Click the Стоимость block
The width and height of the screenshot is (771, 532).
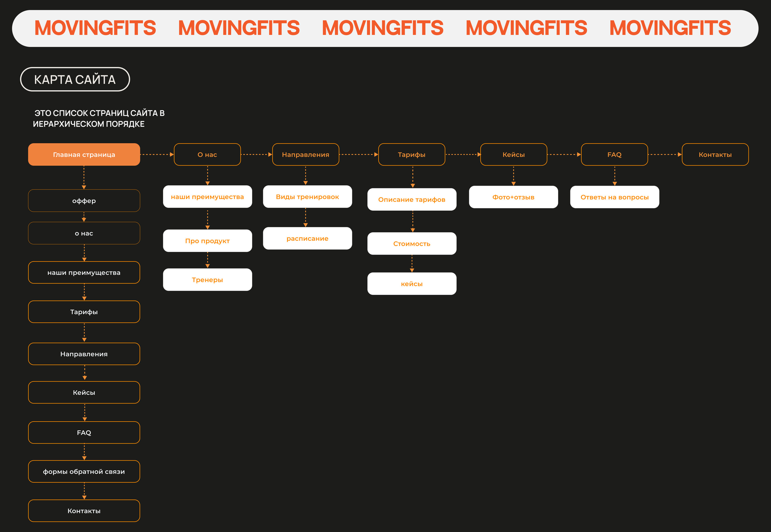click(412, 244)
